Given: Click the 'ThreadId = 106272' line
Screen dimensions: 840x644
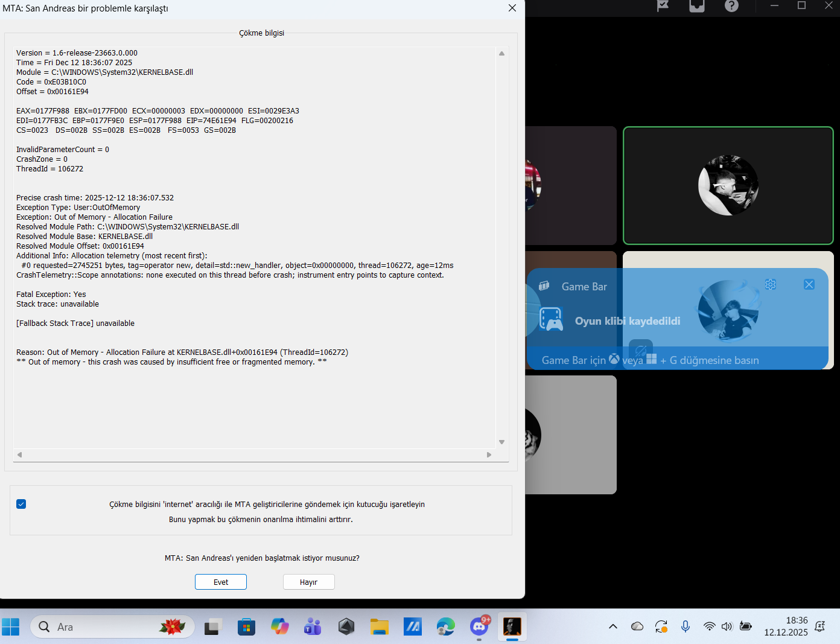Looking at the screenshot, I should [49, 169].
